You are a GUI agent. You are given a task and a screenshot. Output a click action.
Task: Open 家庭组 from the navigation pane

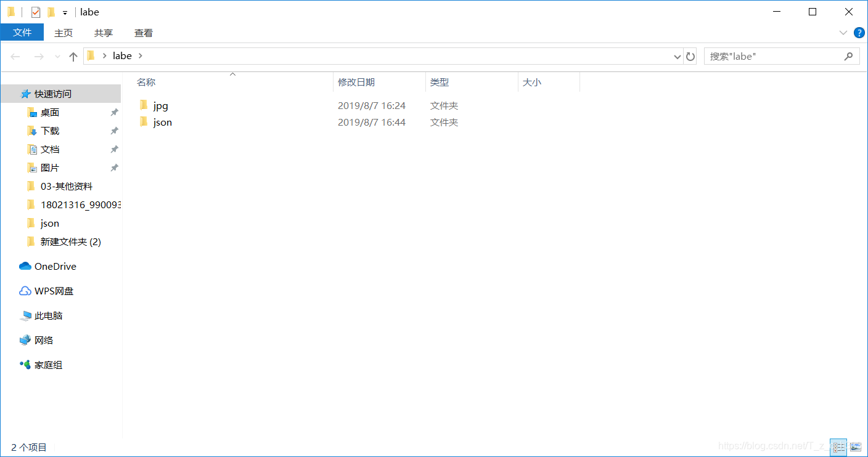pyautogui.click(x=49, y=365)
